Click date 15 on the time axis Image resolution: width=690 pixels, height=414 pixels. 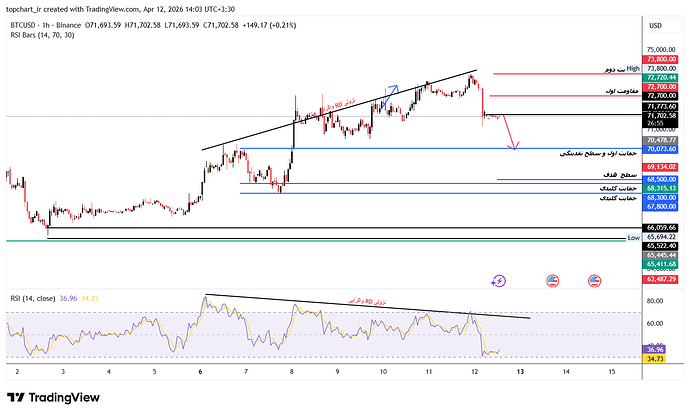(612, 371)
